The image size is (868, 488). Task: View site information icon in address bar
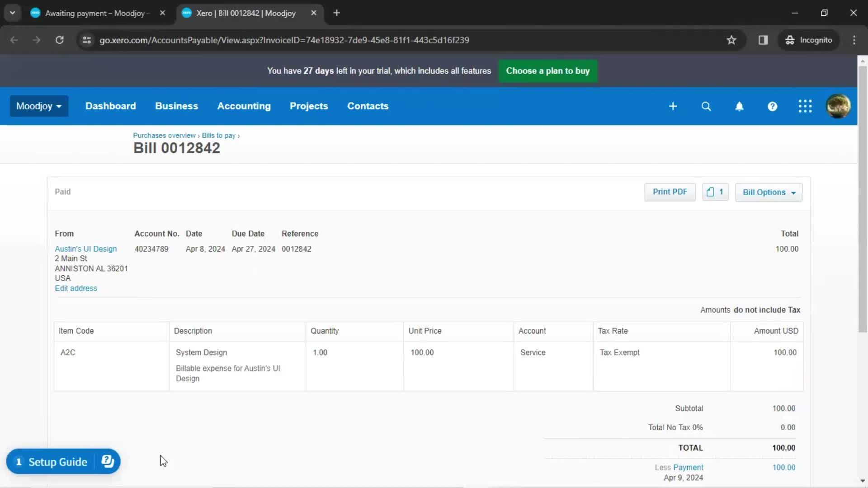[87, 40]
